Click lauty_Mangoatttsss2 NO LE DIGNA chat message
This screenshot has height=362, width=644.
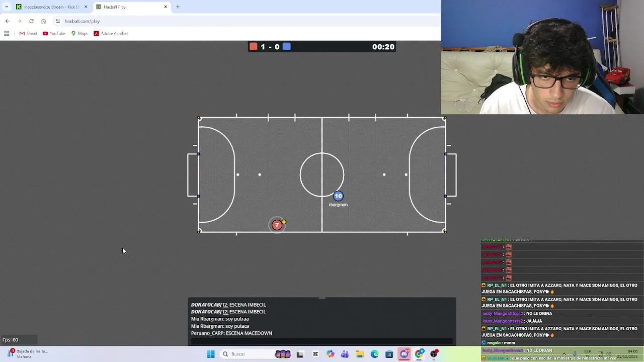pyautogui.click(x=517, y=314)
